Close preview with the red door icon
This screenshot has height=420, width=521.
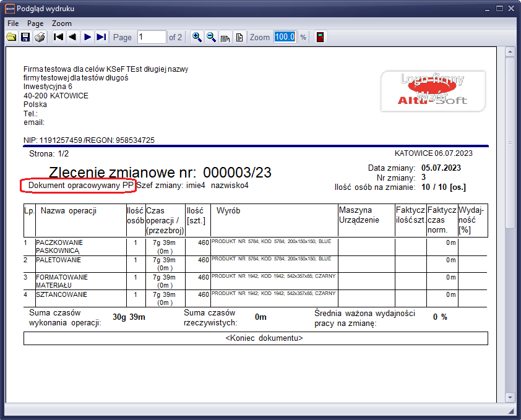point(320,37)
